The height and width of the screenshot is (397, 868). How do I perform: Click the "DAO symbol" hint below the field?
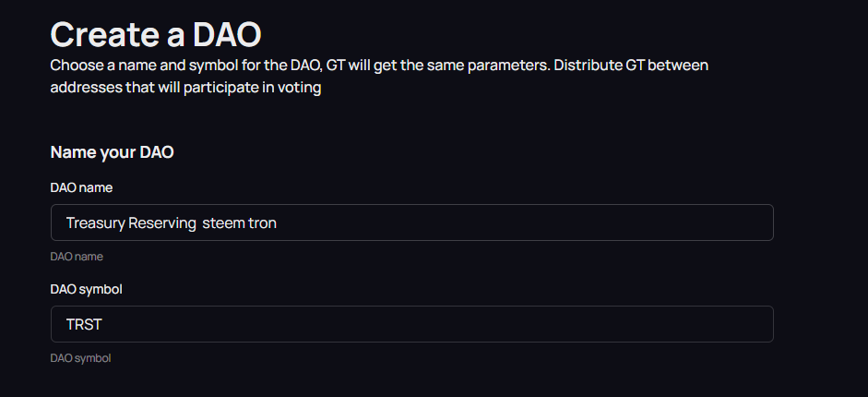[80, 357]
